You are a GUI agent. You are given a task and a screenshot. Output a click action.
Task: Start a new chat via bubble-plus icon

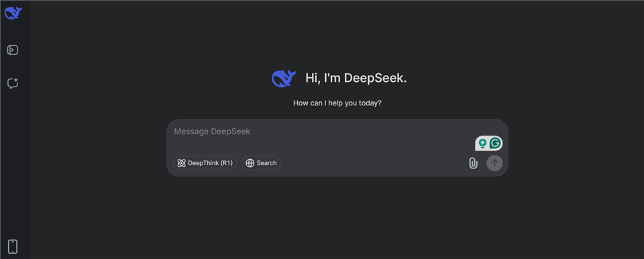tap(13, 83)
